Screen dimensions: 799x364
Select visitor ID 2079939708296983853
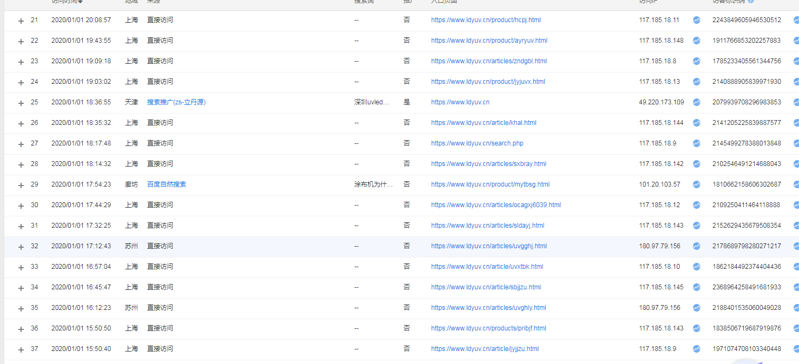747,102
